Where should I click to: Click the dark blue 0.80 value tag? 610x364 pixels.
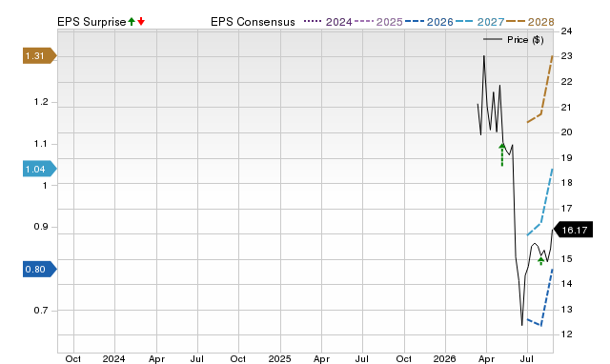pyautogui.click(x=40, y=269)
